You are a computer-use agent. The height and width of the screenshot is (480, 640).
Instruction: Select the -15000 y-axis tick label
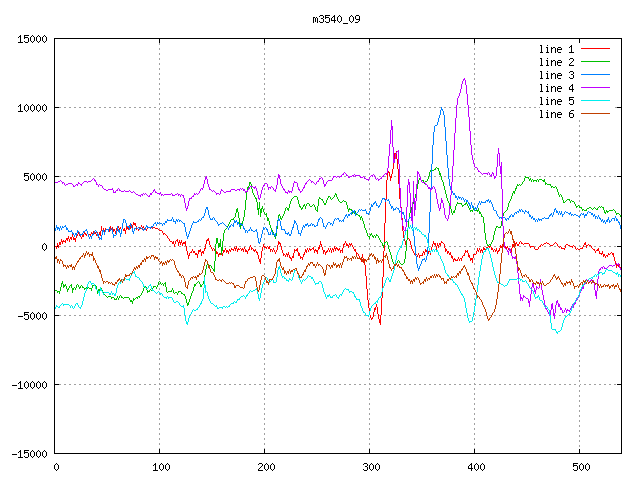(29, 454)
